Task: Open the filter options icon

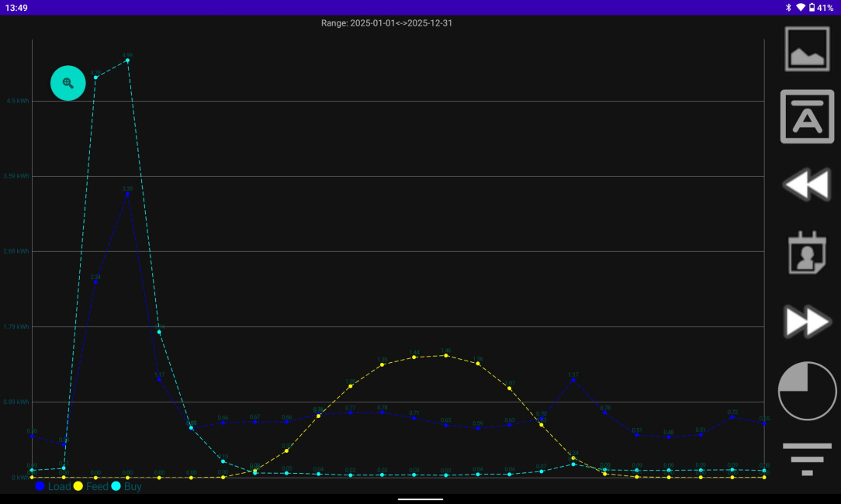Action: tap(806, 458)
